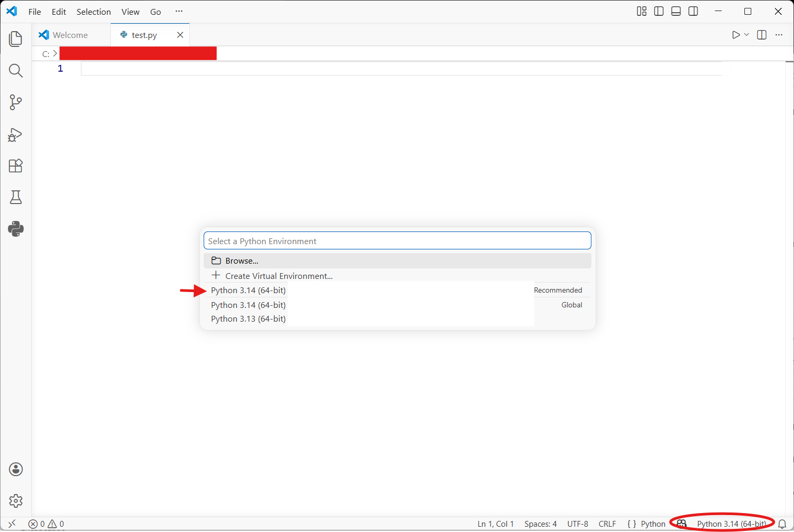Screen dimensions: 794x532
Task: Open the Manage gear icon
Action: point(16,501)
